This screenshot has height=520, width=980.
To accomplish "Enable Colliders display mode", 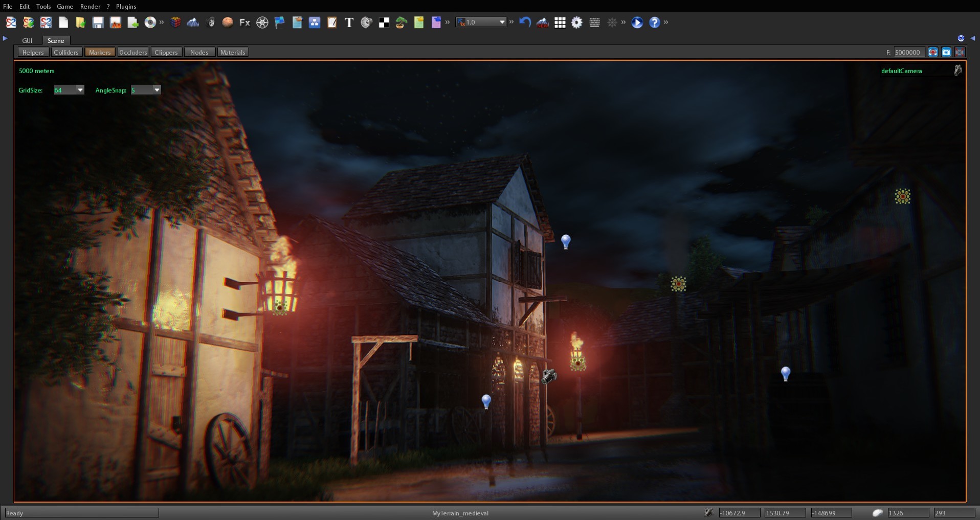I will click(66, 52).
